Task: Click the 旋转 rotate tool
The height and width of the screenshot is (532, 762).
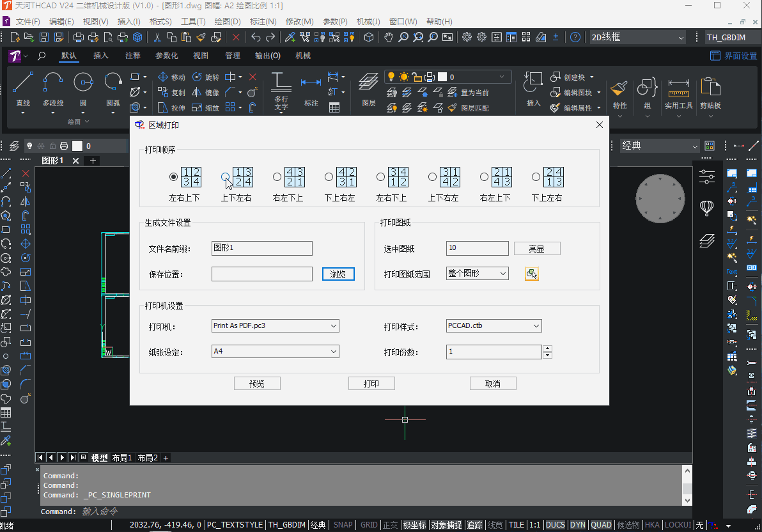Action: 206,77
